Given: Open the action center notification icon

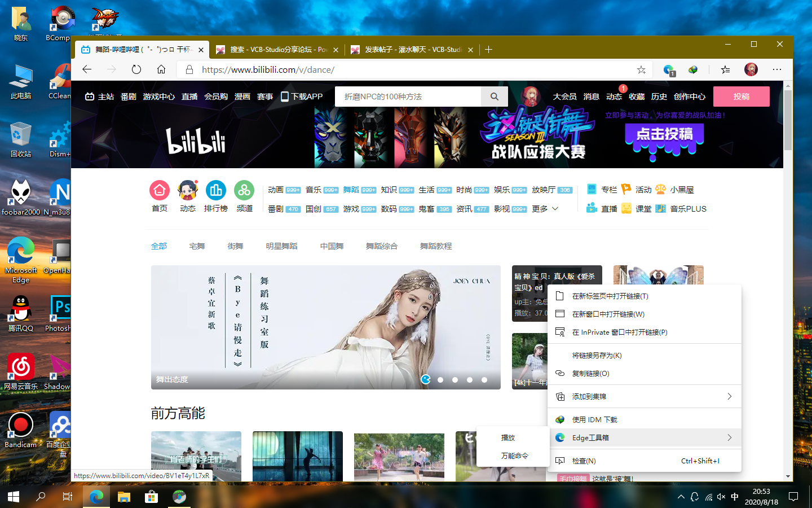Looking at the screenshot, I should 793,497.
